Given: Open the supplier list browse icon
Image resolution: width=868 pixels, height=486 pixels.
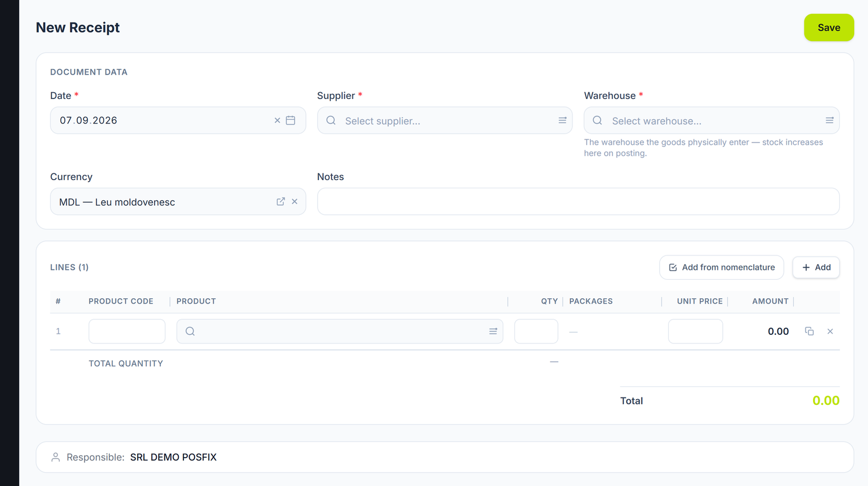Looking at the screenshot, I should click(562, 120).
